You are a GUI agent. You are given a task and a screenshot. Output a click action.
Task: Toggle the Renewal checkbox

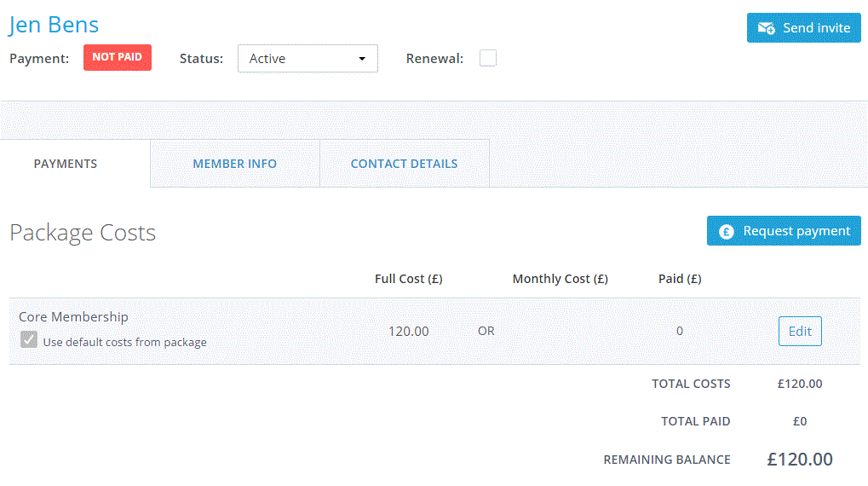(x=487, y=58)
